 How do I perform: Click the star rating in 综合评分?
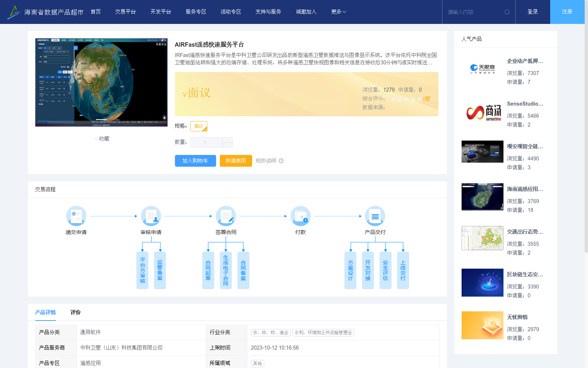click(x=406, y=99)
